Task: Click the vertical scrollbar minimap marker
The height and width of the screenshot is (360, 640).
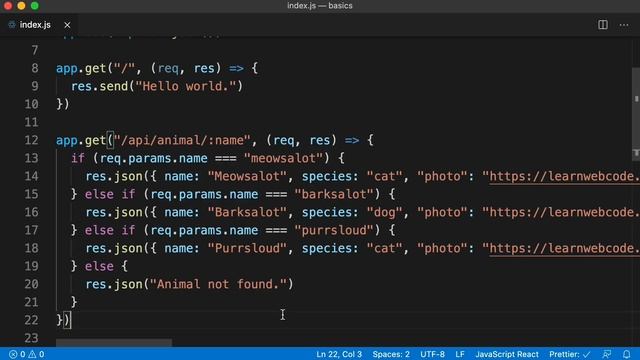Action: click(x=636, y=99)
